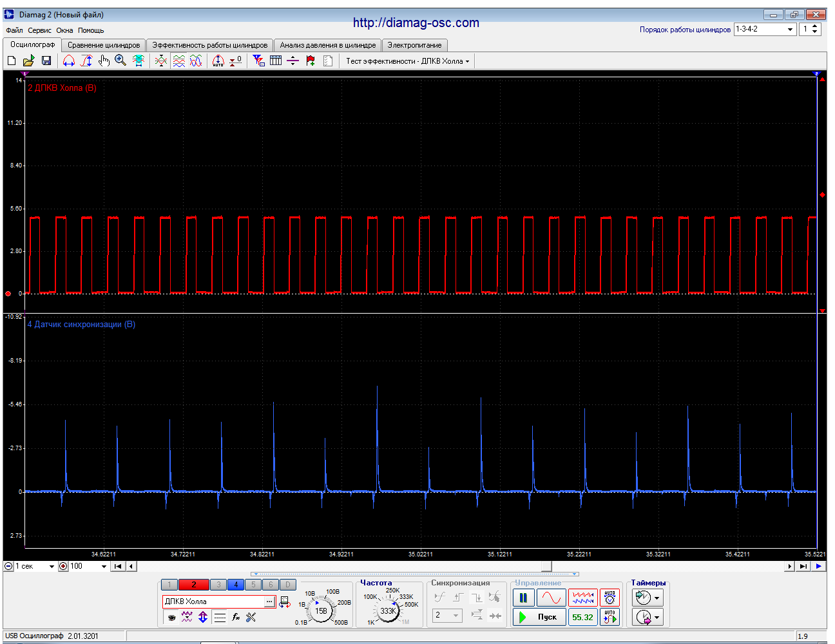Switch to the Сравнение цилиндров tab
835x644 pixels.
click(x=104, y=45)
